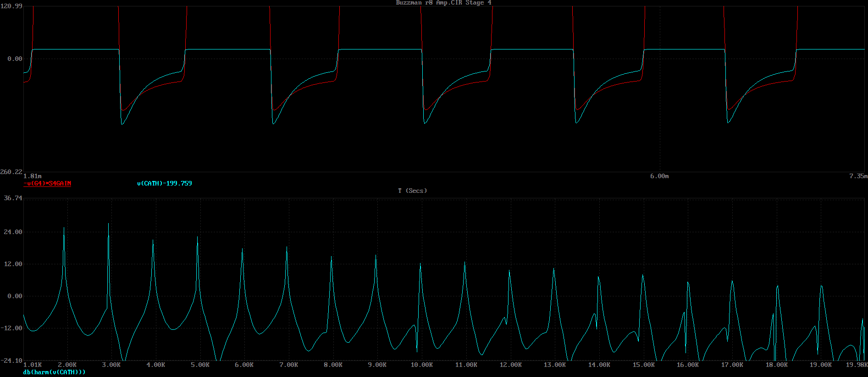Click the 5.00K frequency axis label
The height and width of the screenshot is (377, 868).
pyautogui.click(x=200, y=365)
